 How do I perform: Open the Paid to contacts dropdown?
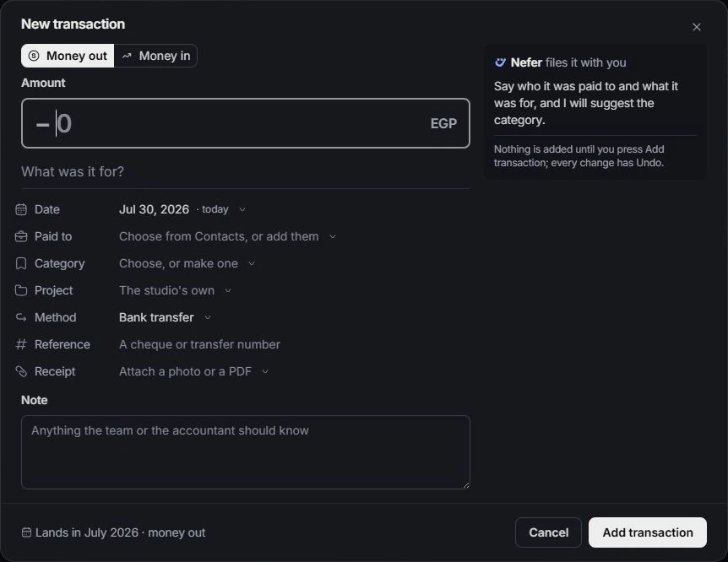227,236
